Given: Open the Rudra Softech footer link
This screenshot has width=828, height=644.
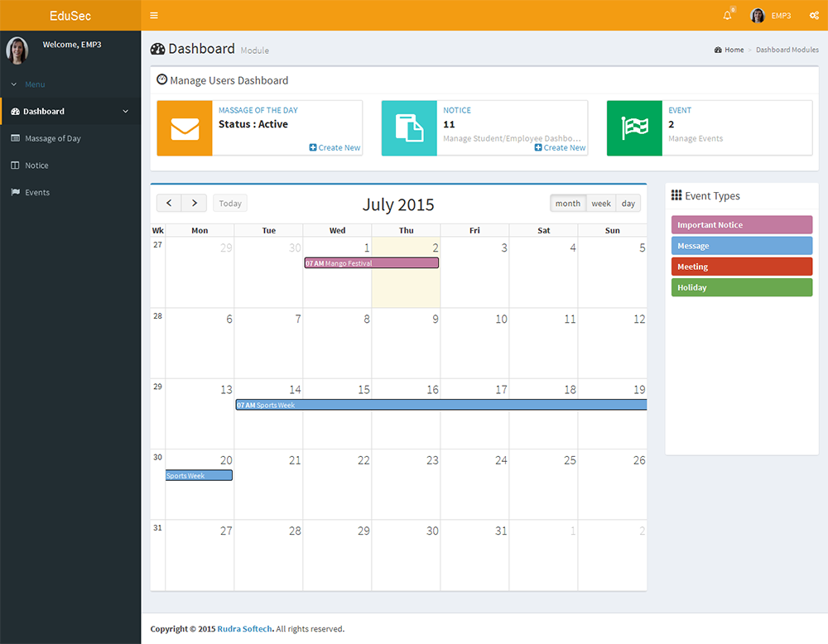Looking at the screenshot, I should (244, 629).
